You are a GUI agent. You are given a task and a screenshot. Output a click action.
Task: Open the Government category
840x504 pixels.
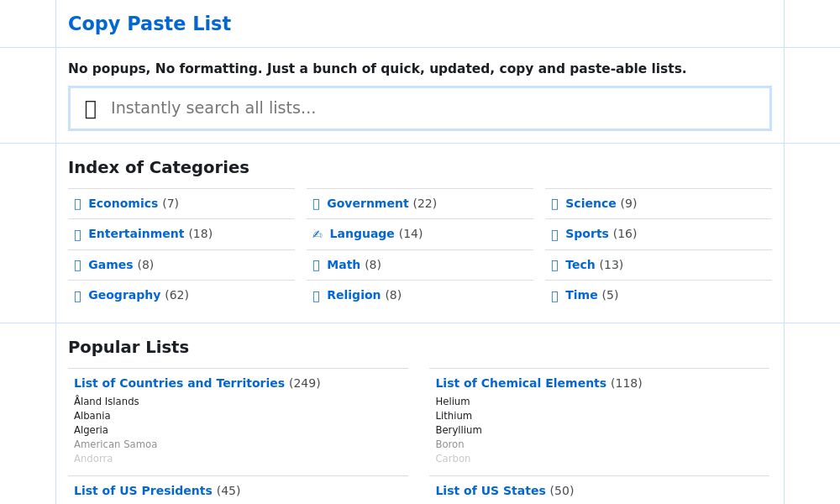tap(368, 203)
